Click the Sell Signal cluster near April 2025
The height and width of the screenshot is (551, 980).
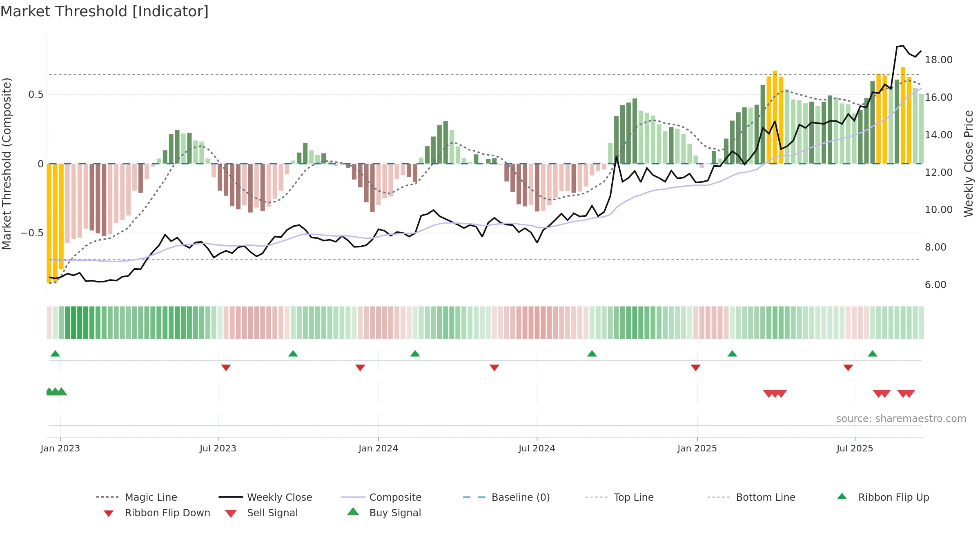(775, 393)
